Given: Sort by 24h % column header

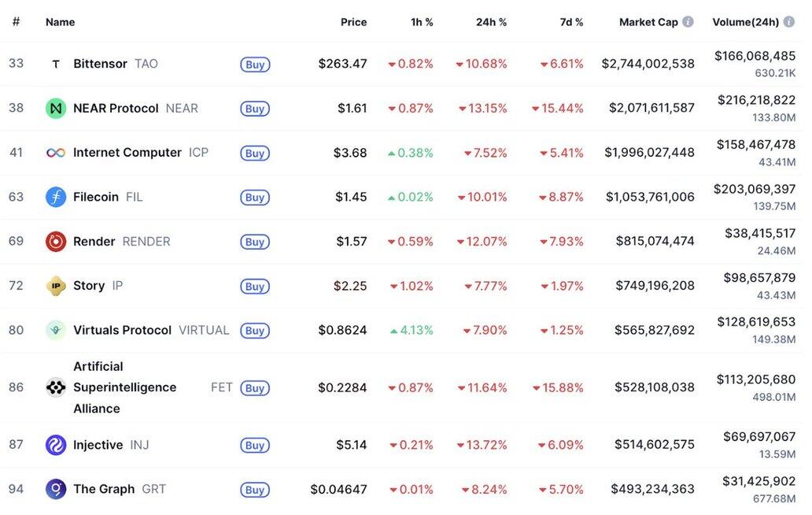Looking at the screenshot, I should (491, 22).
